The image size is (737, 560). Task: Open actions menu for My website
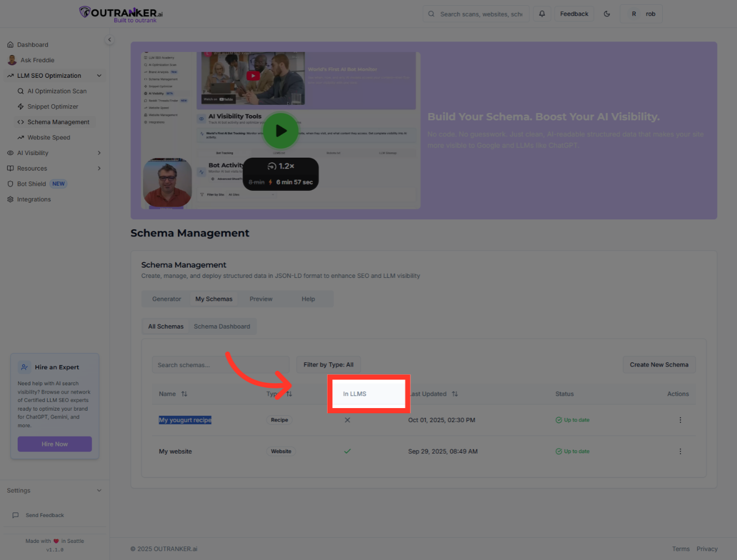click(x=680, y=452)
